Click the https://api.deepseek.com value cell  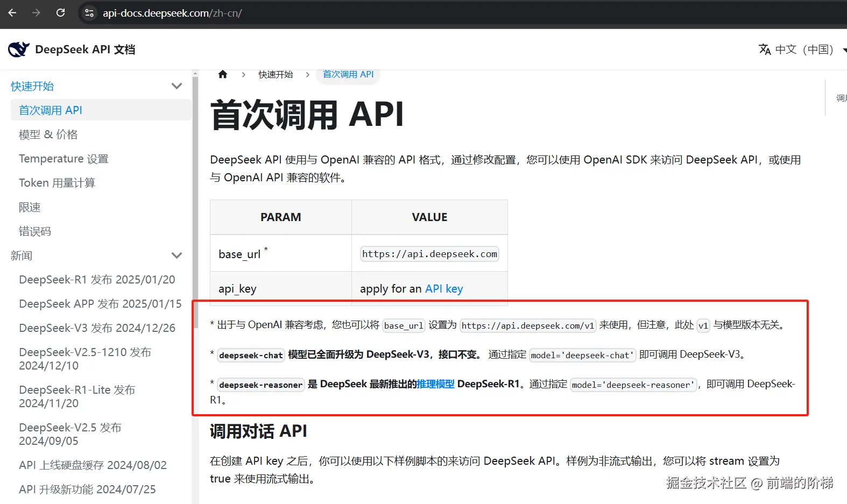pyautogui.click(x=429, y=253)
